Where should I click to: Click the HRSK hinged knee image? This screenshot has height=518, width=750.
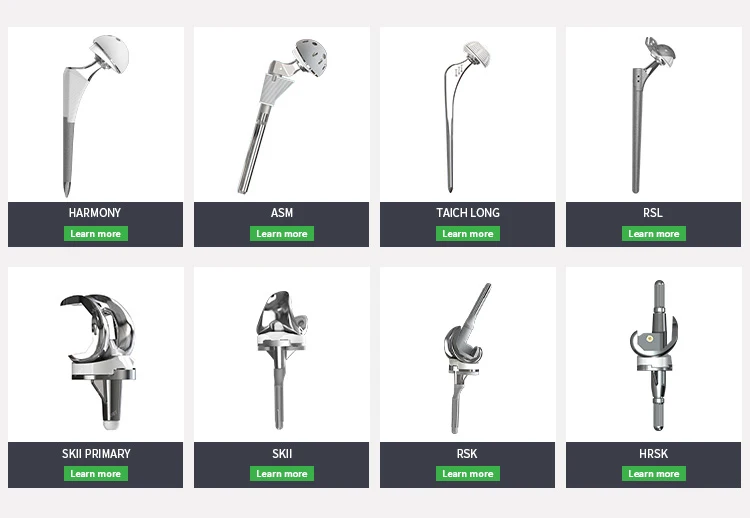point(654,355)
